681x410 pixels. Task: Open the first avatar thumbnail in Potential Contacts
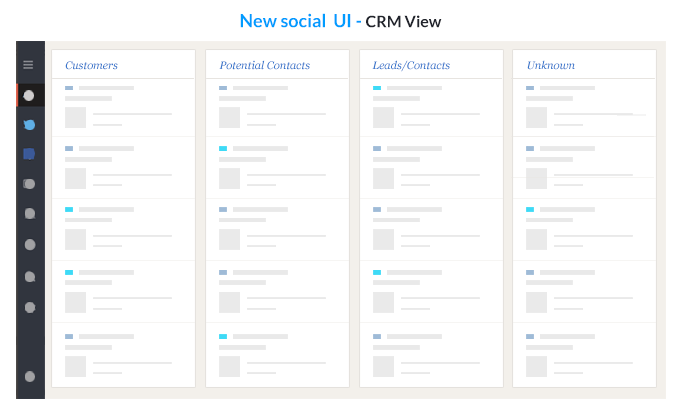point(229,118)
